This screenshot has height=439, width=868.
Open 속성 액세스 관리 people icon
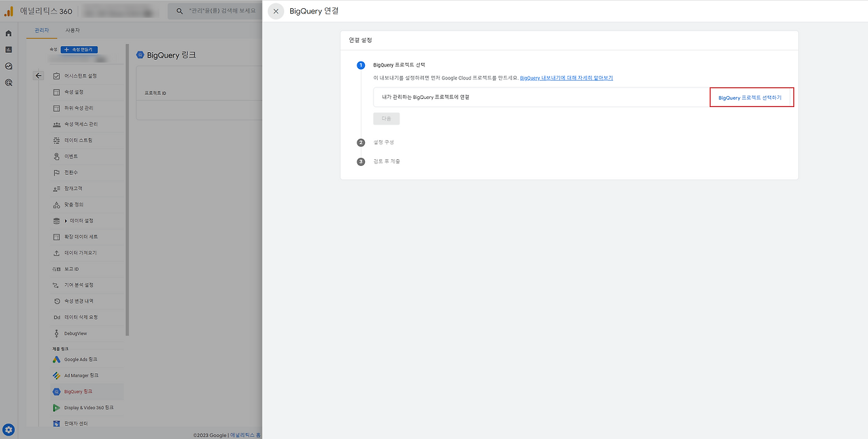(57, 125)
